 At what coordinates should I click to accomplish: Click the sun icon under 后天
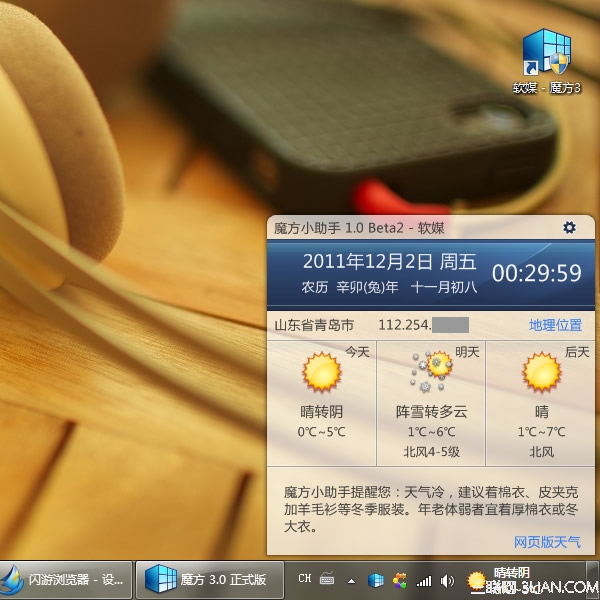541,372
